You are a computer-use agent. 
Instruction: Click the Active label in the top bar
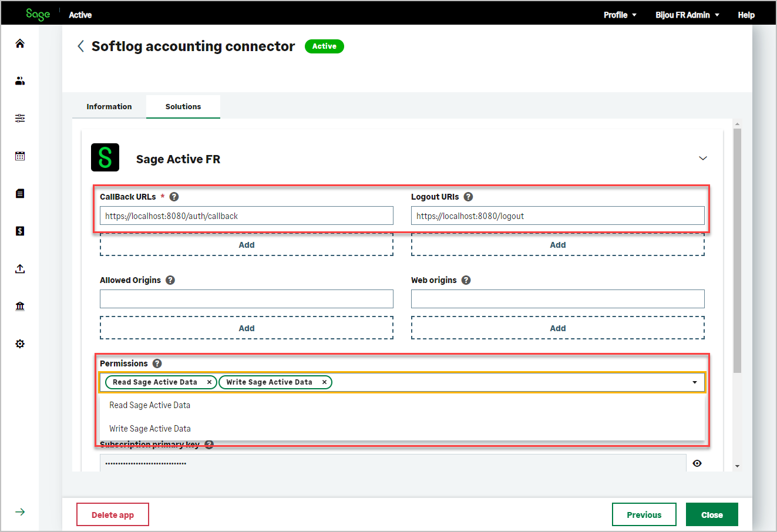pyautogui.click(x=80, y=15)
